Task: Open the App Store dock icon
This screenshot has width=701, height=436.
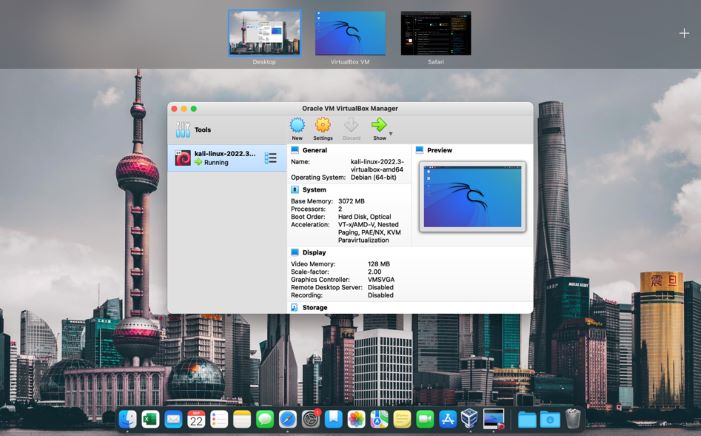Action: [x=447, y=419]
